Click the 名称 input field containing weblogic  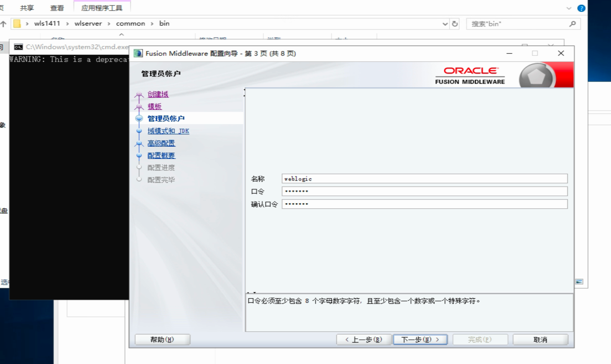[424, 179]
